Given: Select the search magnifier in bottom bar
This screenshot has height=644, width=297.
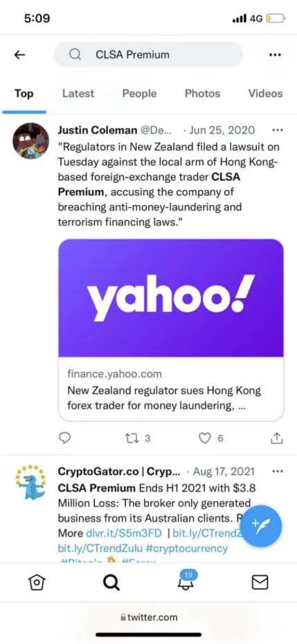Looking at the screenshot, I should (x=111, y=582).
